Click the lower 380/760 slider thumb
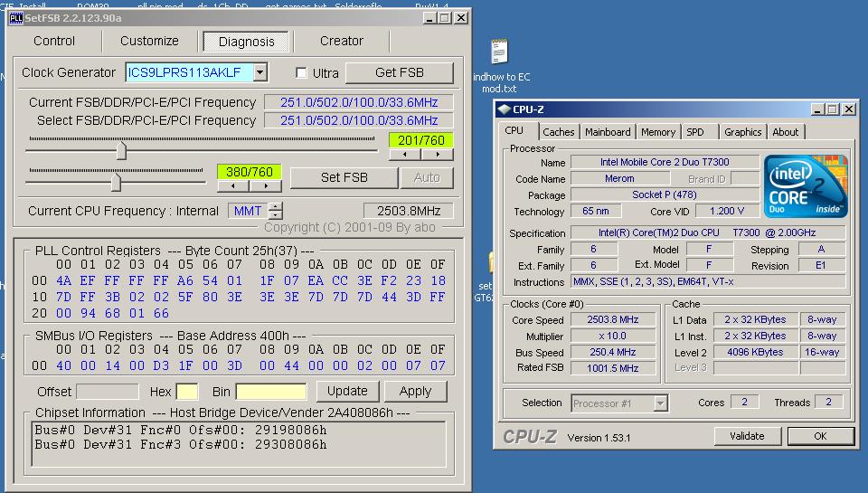This screenshot has width=868, height=493. click(x=116, y=182)
